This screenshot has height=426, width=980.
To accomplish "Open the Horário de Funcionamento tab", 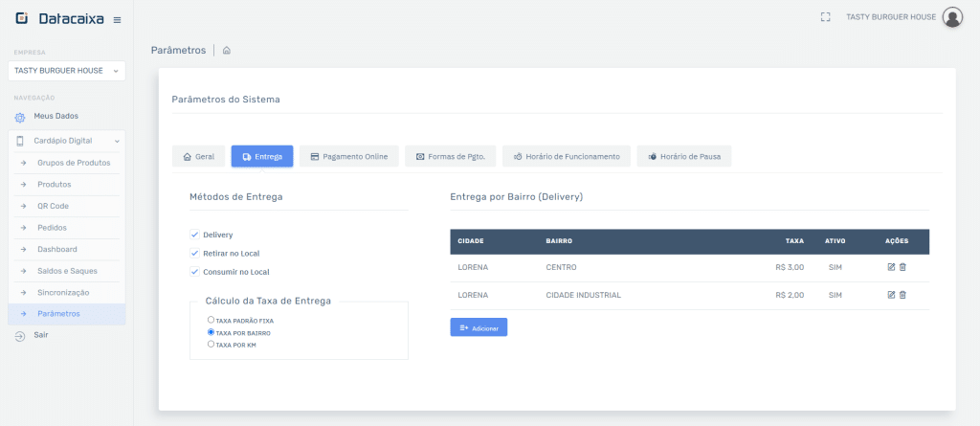I will (567, 156).
